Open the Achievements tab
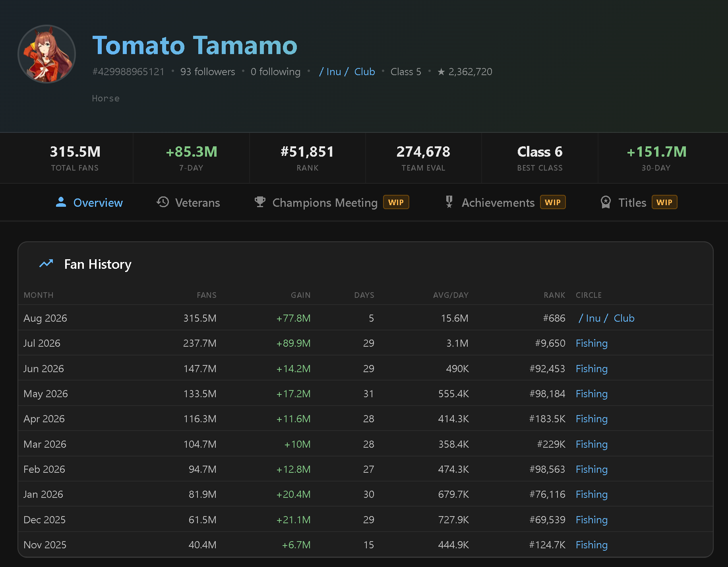 [505, 202]
